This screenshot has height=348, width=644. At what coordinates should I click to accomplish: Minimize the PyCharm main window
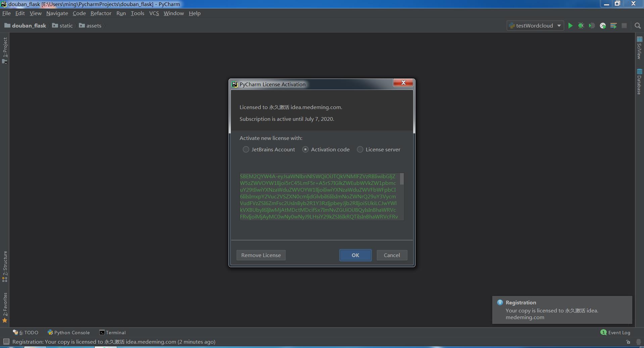[606, 4]
